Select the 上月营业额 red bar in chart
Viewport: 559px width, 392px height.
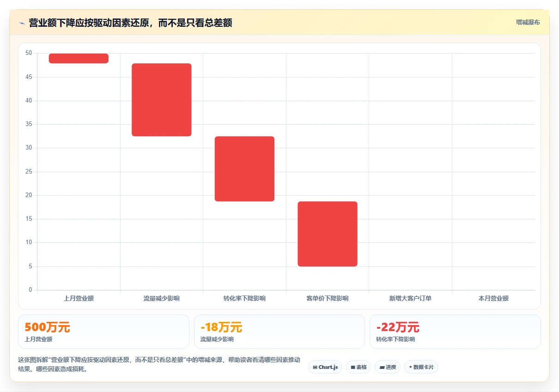79,58
